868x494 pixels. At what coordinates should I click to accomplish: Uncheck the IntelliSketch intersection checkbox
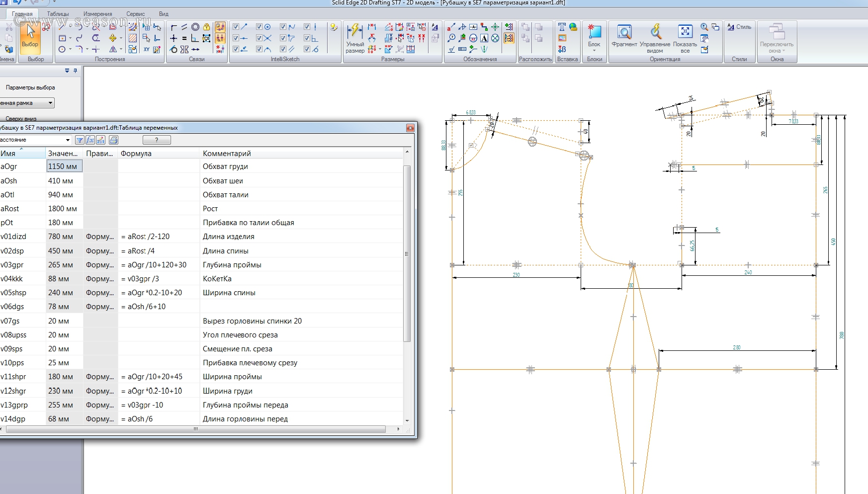tap(259, 38)
